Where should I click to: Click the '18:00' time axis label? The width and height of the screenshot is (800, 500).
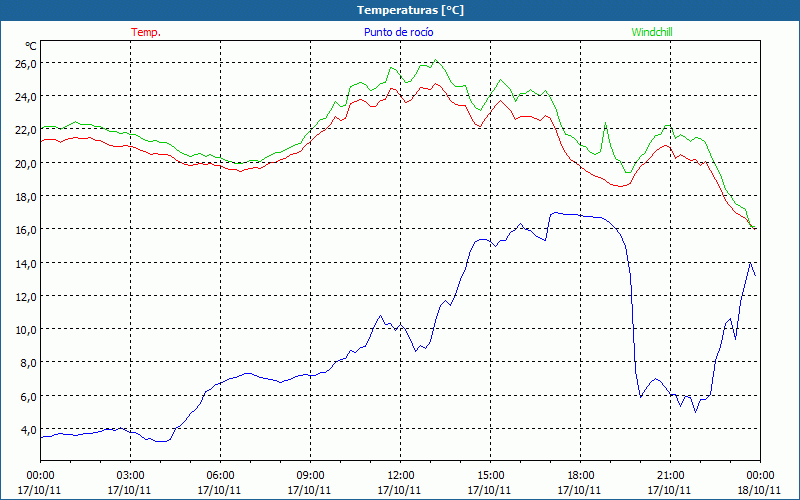581,476
